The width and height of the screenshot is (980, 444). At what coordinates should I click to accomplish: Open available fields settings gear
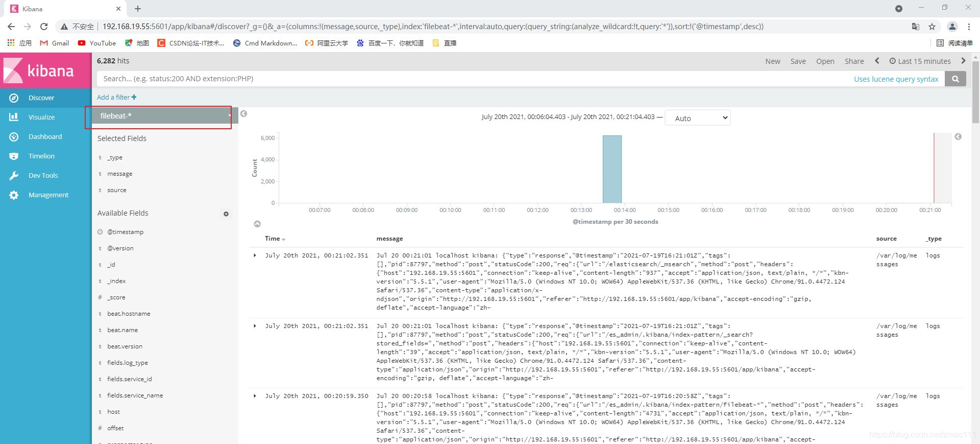click(x=226, y=214)
